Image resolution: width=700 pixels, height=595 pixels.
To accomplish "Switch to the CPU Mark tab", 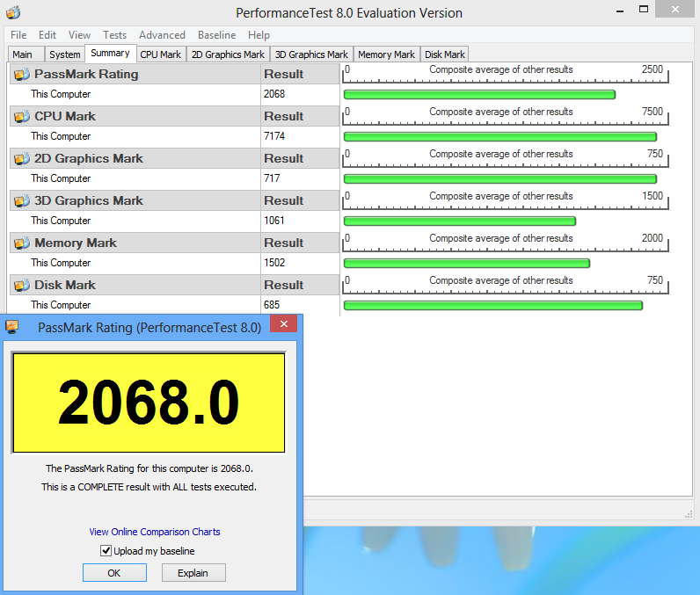I will 161,54.
